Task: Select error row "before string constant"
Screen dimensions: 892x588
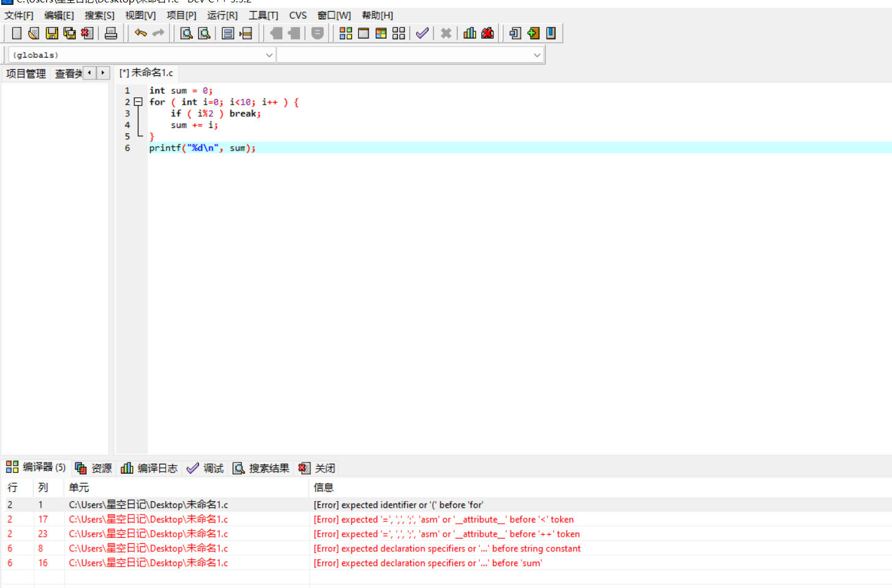Action: [x=446, y=549]
